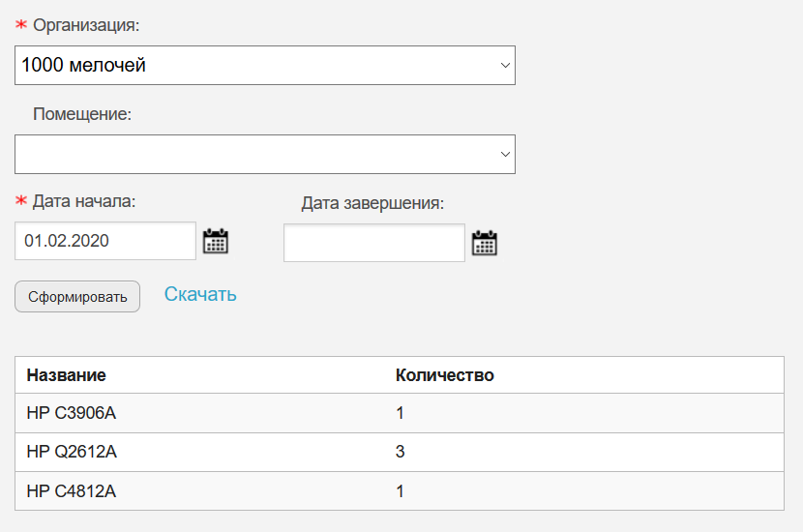Select the HP C4812A table row
803x532 pixels.
(400, 491)
